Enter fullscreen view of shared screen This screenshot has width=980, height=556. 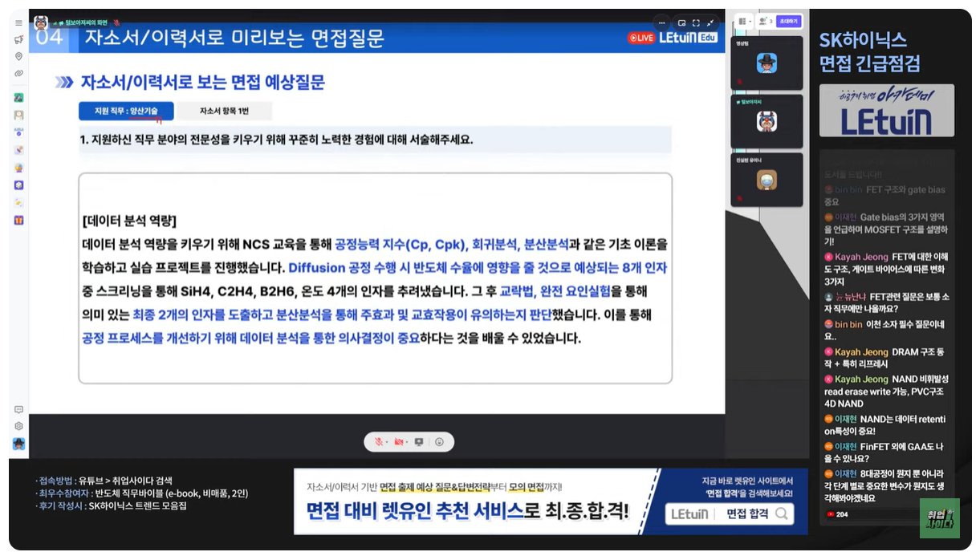point(696,22)
